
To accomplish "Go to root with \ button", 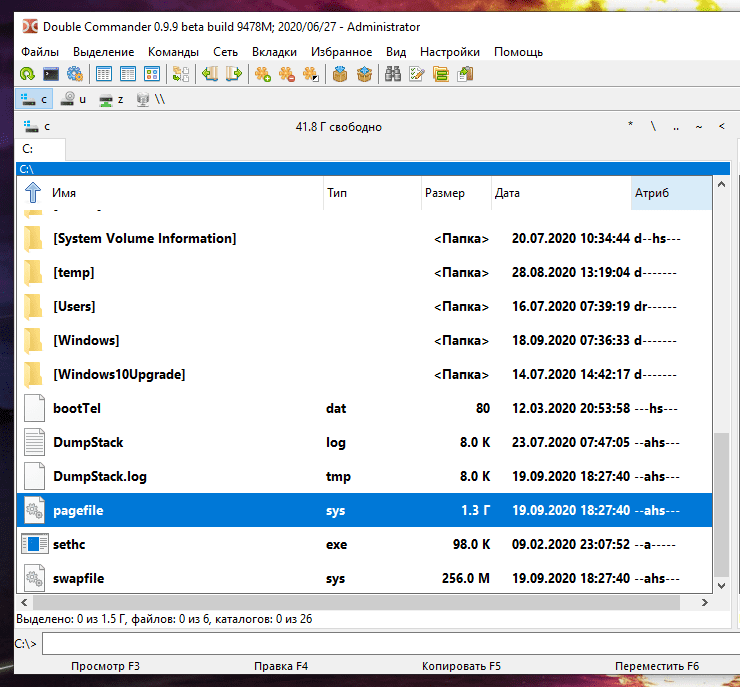I will tap(653, 126).
